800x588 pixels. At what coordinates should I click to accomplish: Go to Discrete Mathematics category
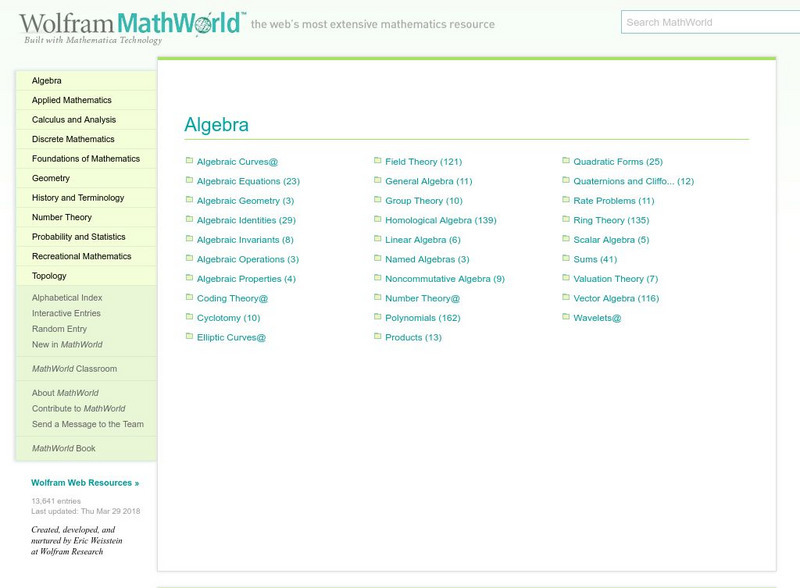coord(86,139)
